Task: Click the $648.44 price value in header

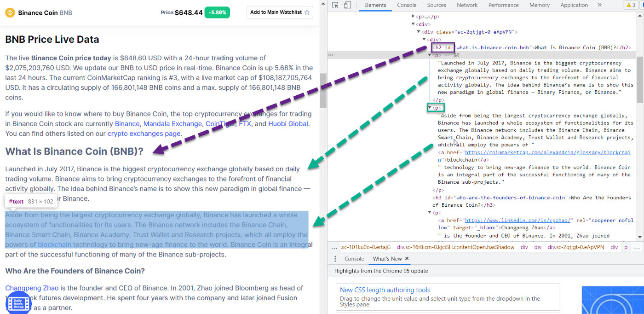Action: (189, 12)
